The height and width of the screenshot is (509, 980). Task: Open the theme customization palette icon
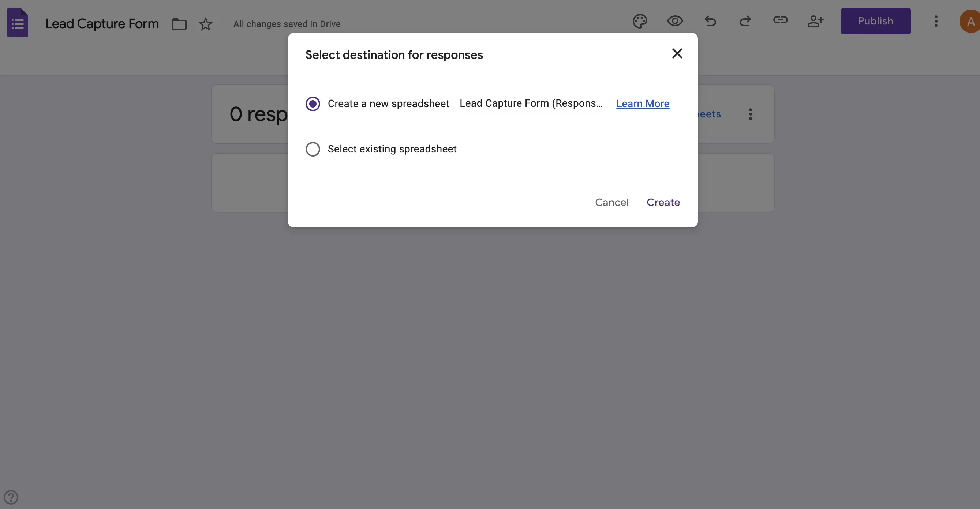640,21
